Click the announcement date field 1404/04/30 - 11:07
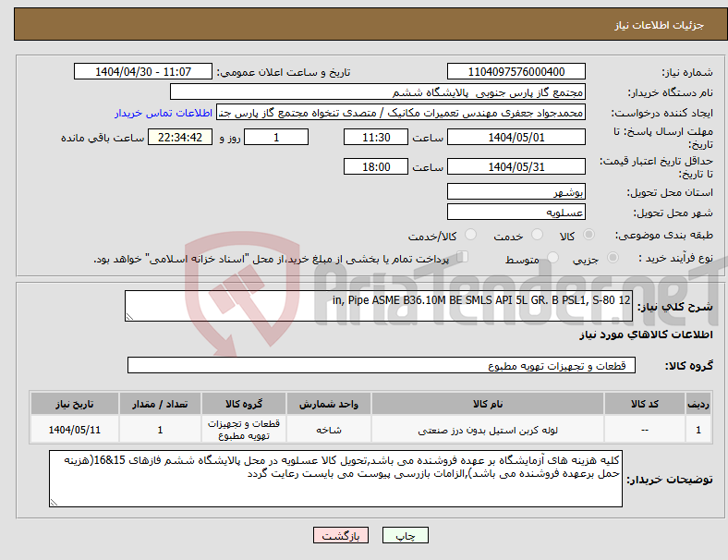728x560 pixels. point(143,71)
